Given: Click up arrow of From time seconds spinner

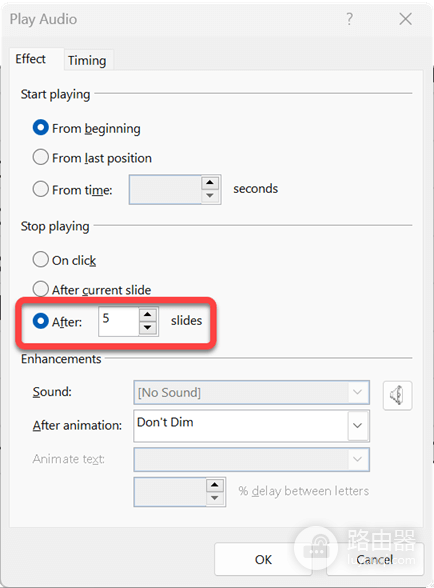Looking at the screenshot, I should tap(210, 183).
